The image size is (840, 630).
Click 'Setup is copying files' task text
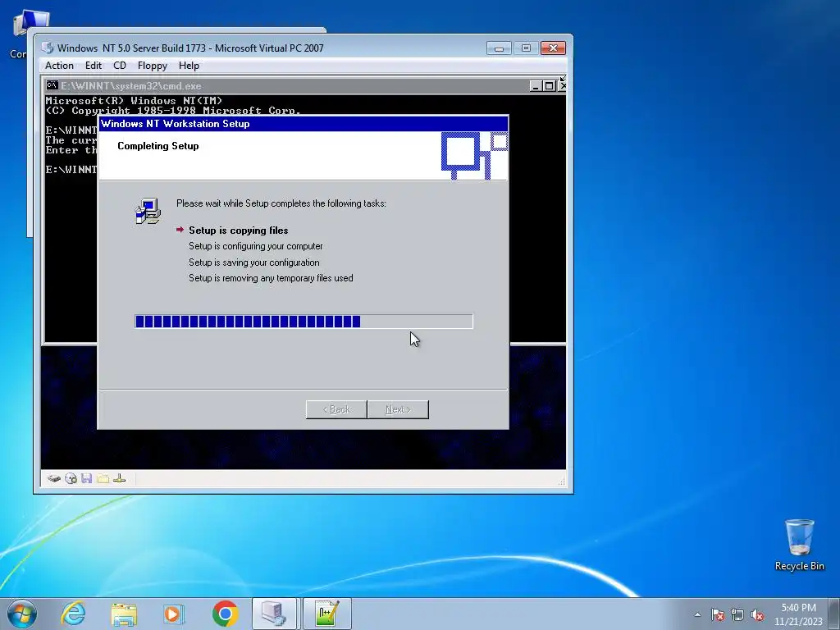pos(239,231)
